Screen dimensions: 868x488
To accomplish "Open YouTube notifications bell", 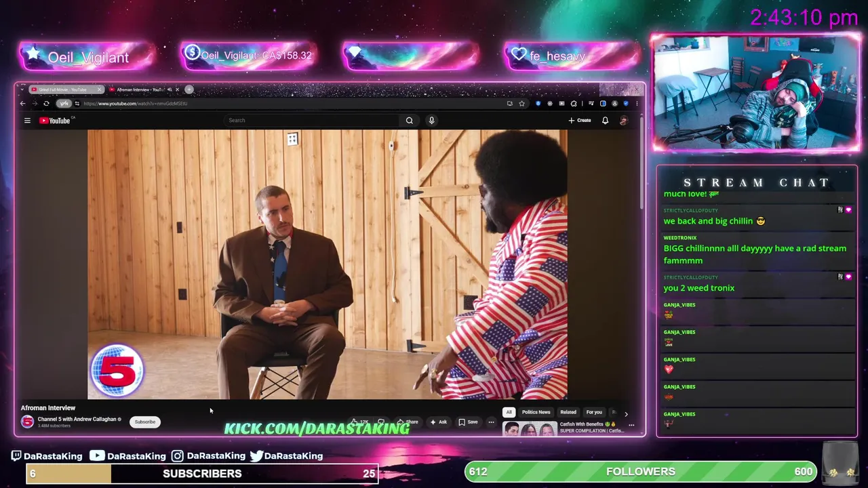I will click(x=605, y=120).
